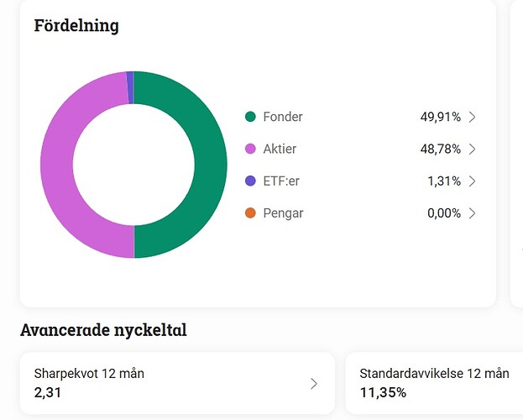Expand the Aktier row chevron
This screenshot has width=523, height=420.
pyautogui.click(x=472, y=149)
